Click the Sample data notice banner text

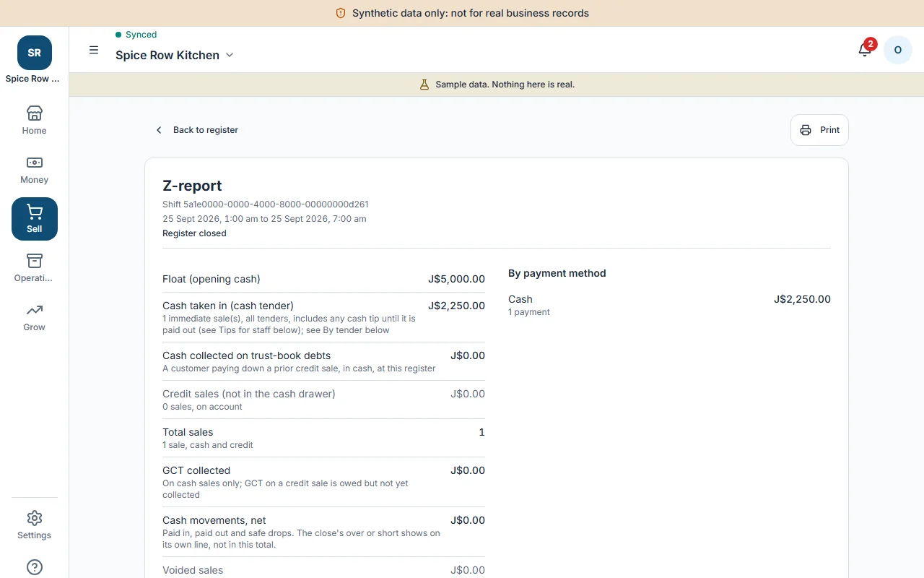tap(505, 85)
